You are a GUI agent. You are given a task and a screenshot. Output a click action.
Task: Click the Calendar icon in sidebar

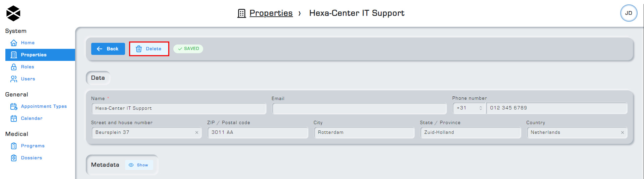(14, 118)
